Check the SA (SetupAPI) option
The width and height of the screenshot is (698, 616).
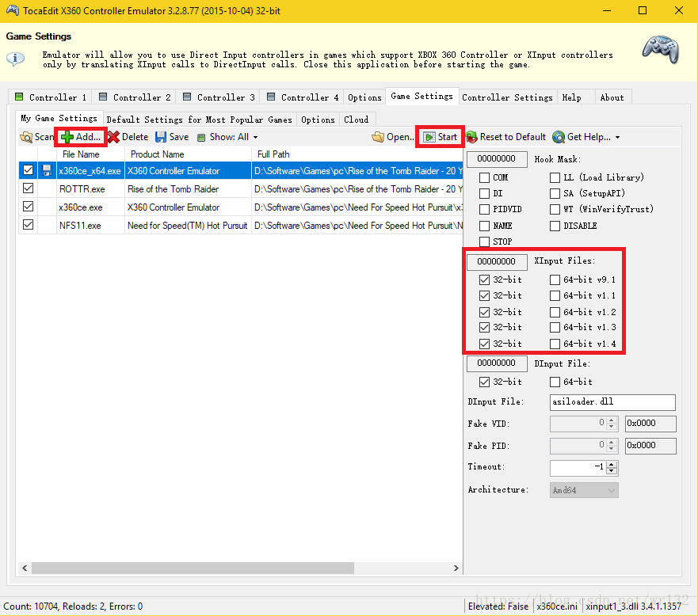[555, 193]
